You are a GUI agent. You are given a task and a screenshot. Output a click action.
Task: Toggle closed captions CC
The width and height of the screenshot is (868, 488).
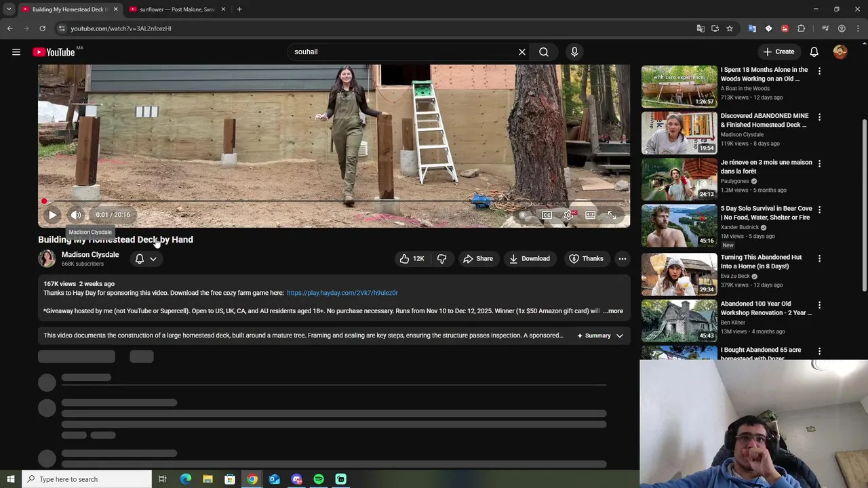point(547,215)
